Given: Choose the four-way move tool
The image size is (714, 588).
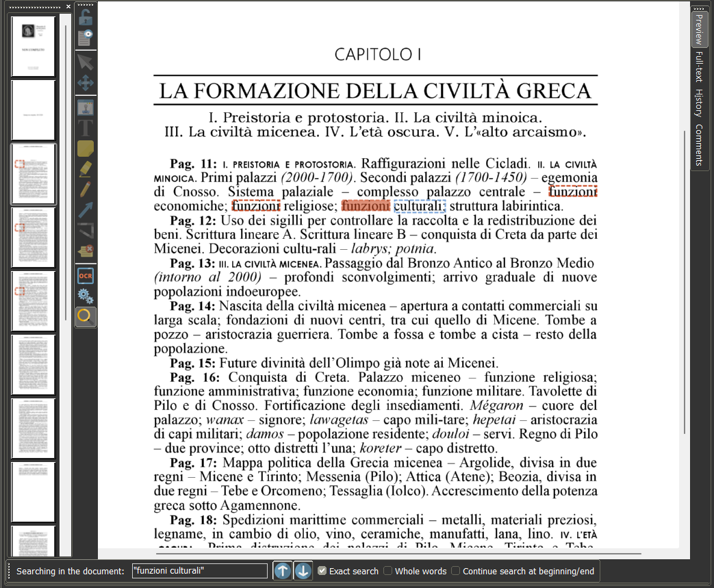Looking at the screenshot, I should pos(85,83).
